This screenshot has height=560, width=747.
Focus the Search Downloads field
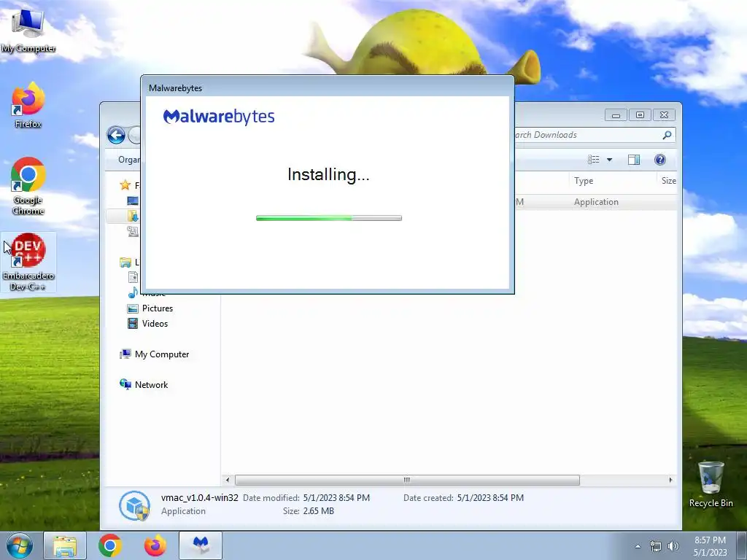[x=589, y=135]
